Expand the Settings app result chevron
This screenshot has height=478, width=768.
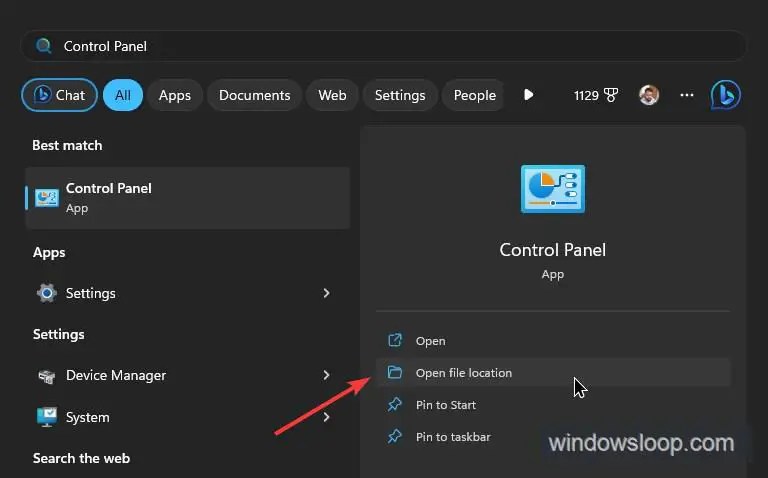326,293
